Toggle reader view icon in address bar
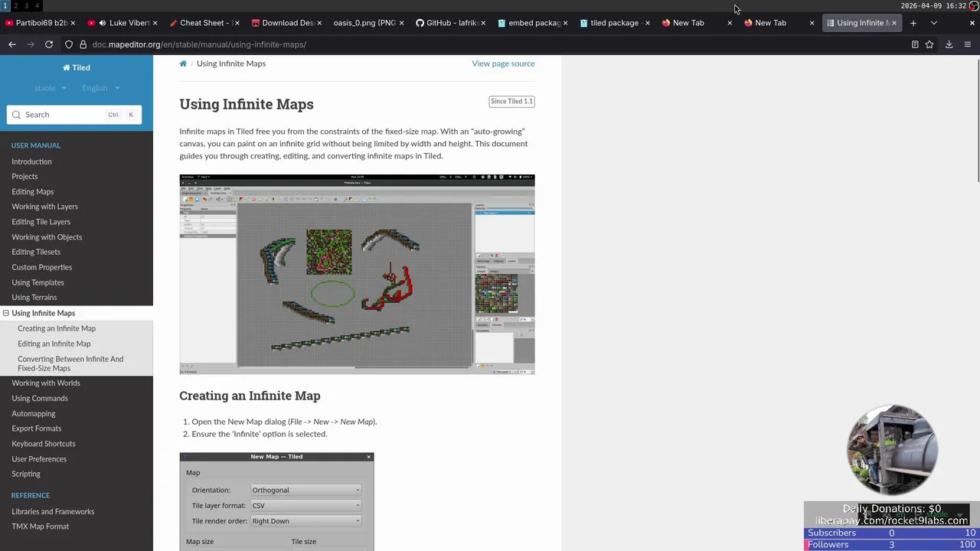 tap(915, 44)
